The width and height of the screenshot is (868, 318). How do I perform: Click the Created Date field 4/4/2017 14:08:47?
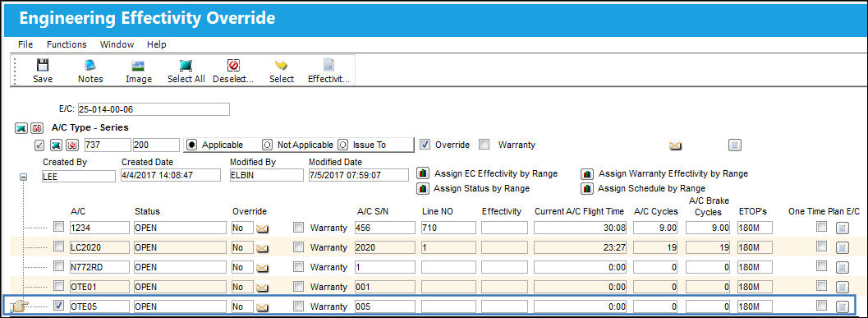(171, 175)
